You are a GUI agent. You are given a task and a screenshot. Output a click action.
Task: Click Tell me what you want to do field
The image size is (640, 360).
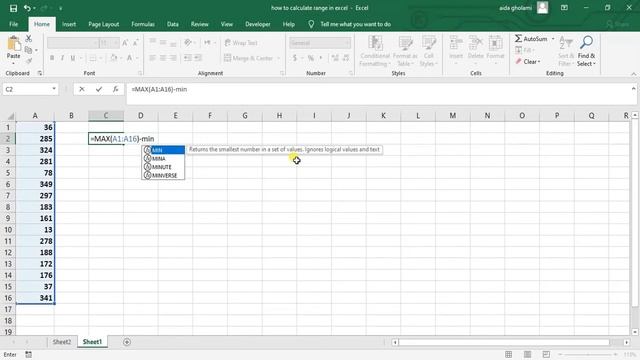coord(356,24)
